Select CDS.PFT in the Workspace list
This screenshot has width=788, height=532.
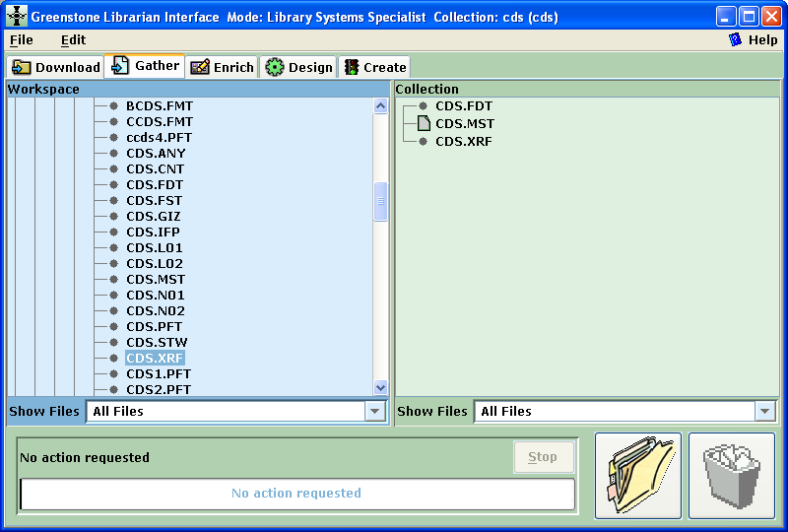click(x=154, y=326)
